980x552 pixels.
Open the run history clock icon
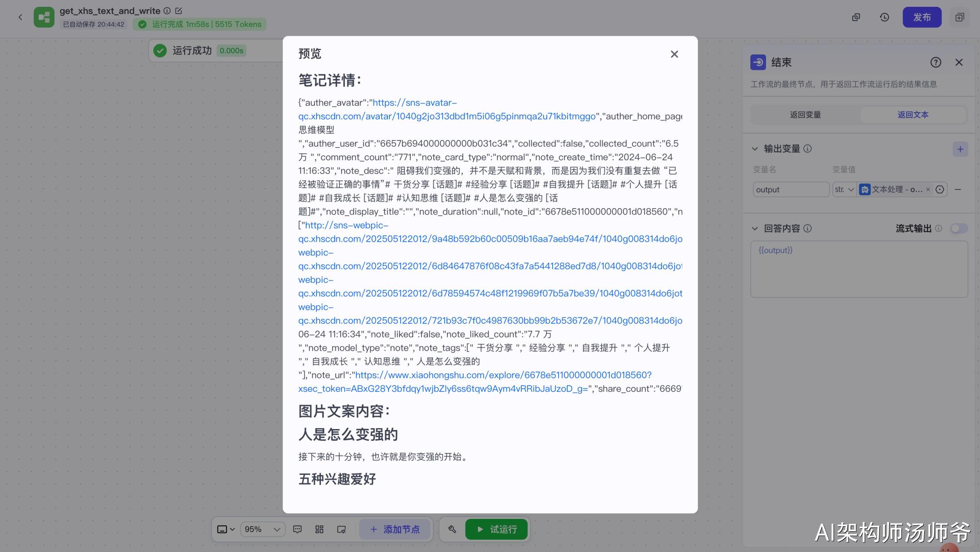884,17
